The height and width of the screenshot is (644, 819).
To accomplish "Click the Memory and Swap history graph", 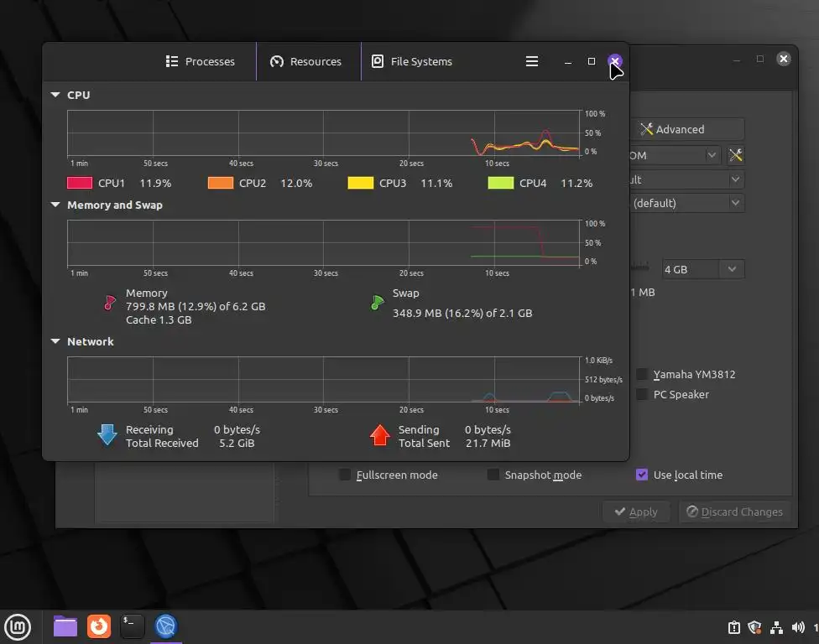I will point(324,243).
